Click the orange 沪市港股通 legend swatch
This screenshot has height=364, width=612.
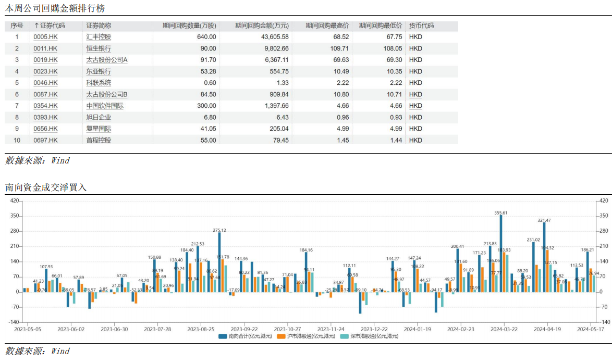(281, 336)
